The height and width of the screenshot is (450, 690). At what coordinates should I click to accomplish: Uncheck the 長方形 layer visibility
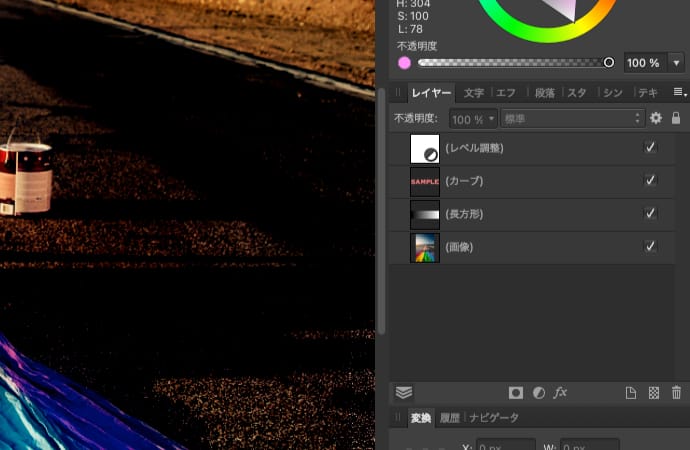(x=650, y=214)
